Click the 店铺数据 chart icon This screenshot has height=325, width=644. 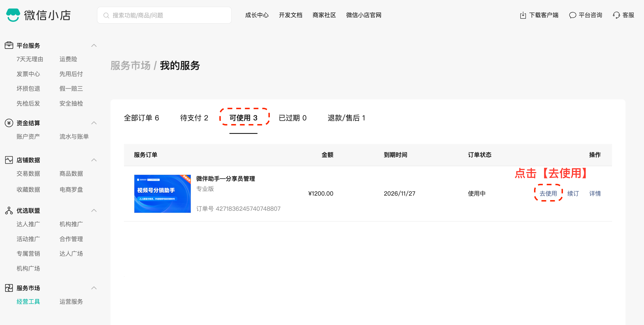[x=9, y=160]
